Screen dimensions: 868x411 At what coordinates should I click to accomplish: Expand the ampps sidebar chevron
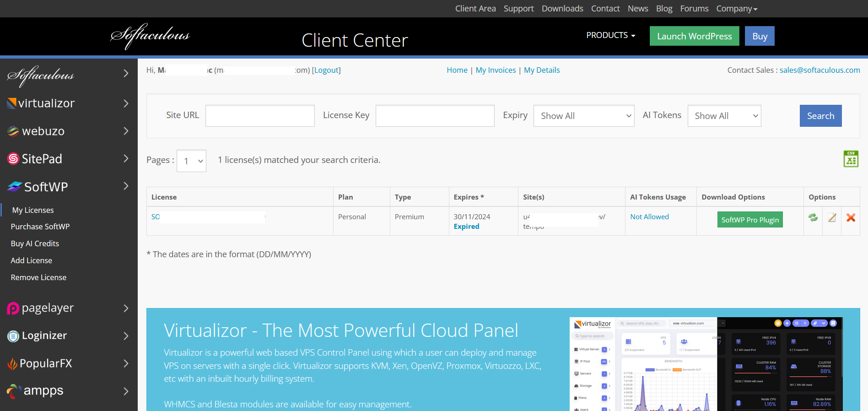pos(126,391)
